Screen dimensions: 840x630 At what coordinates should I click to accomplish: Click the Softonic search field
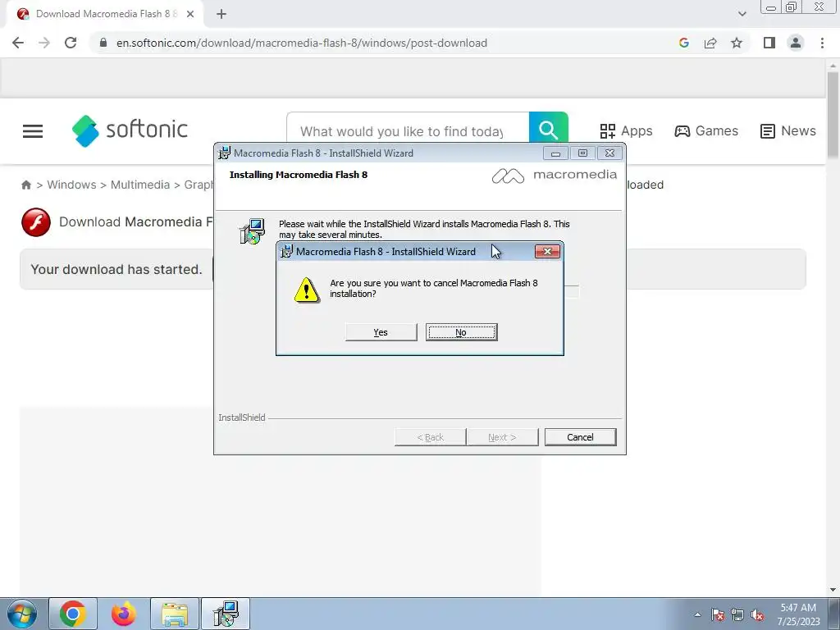408,130
